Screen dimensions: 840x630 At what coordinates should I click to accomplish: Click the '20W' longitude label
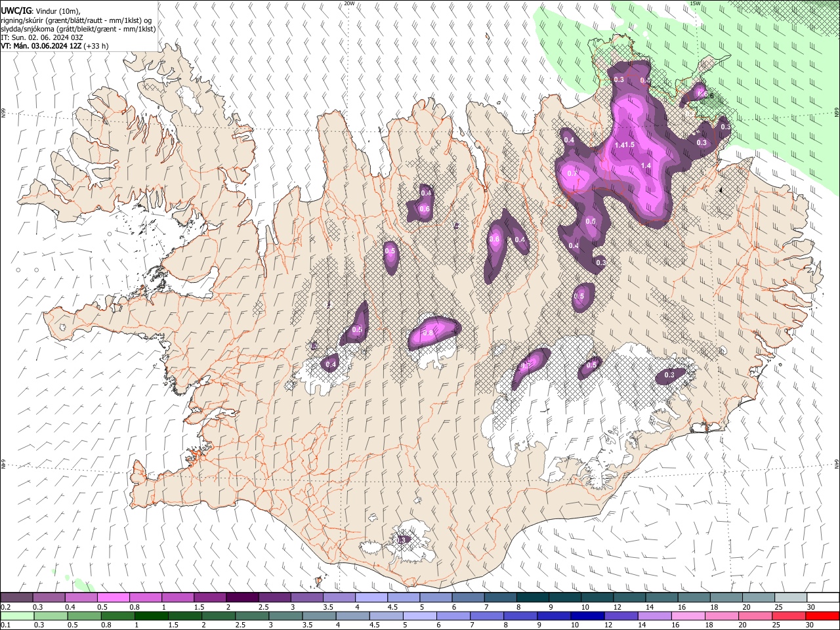click(349, 3)
